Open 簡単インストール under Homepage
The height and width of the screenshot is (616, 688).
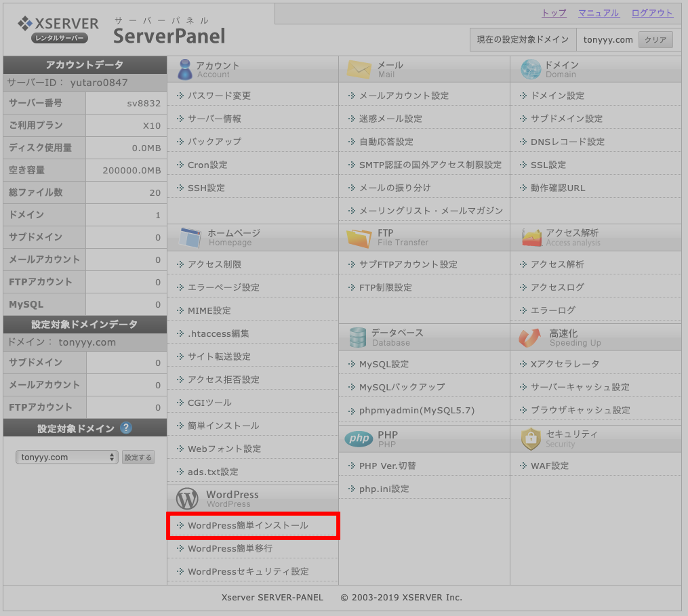click(x=223, y=426)
